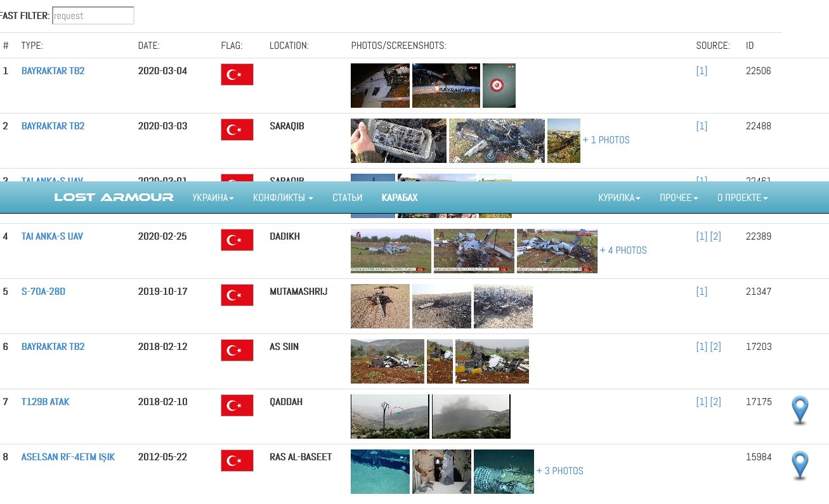Click Turkish flag in As Siin row

237,350
